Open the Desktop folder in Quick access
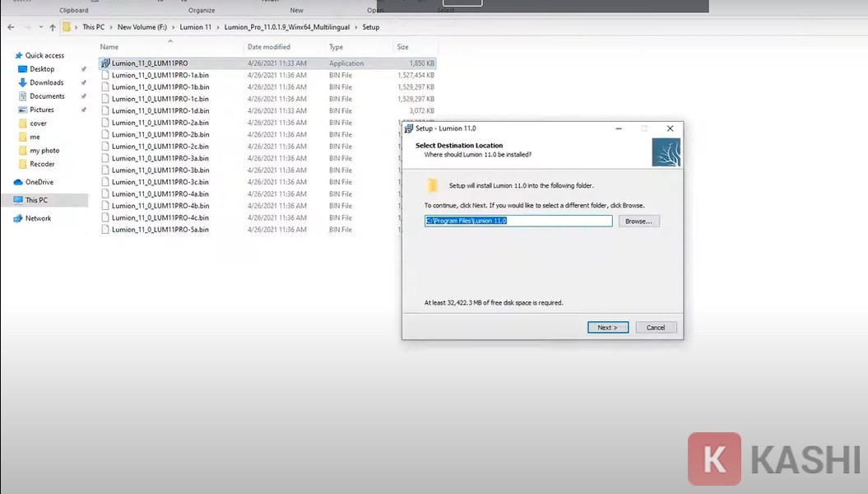The height and width of the screenshot is (494, 868). 41,69
